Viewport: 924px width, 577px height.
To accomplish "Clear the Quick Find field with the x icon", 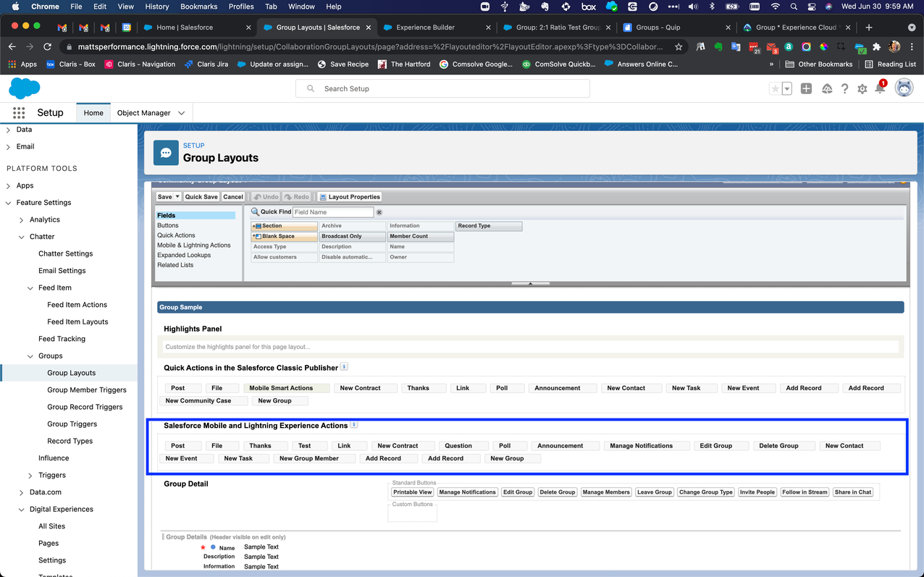I will point(379,212).
